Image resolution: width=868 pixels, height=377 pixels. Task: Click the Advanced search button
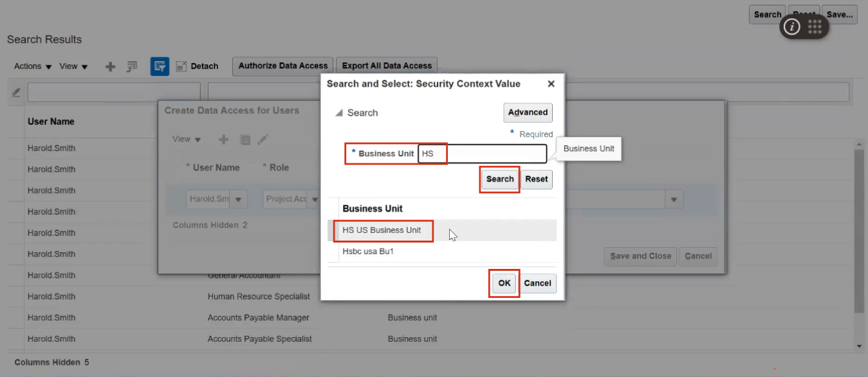tap(527, 112)
